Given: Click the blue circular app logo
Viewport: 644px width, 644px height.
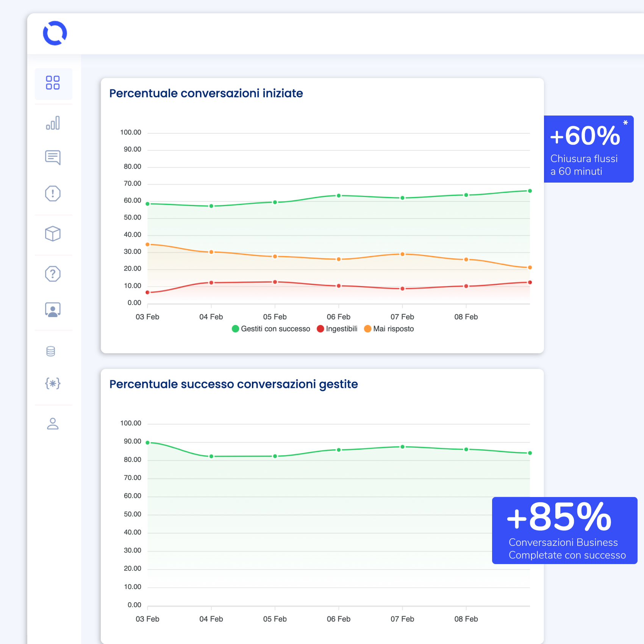Looking at the screenshot, I should pyautogui.click(x=55, y=33).
